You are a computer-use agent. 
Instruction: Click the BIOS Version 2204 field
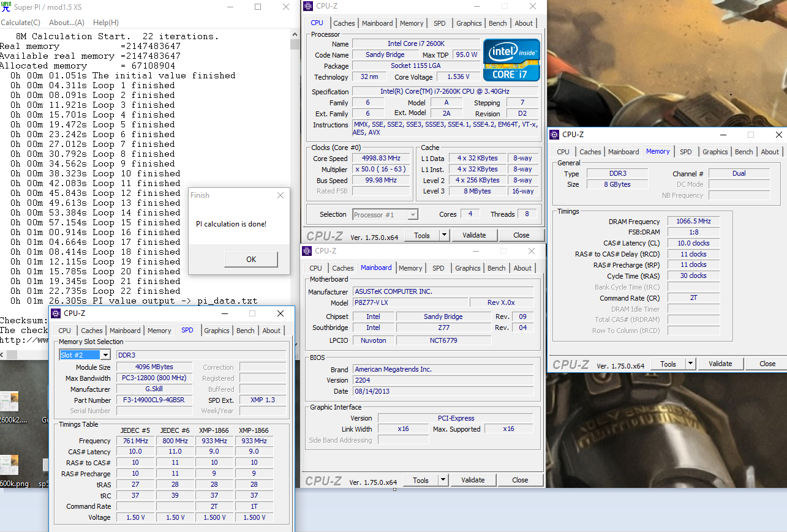443,380
